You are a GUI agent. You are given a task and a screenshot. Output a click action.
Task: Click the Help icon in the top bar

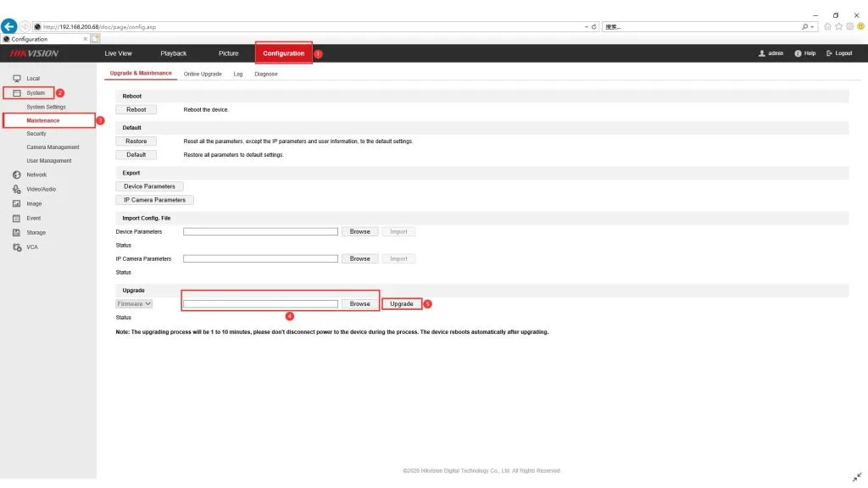click(798, 53)
